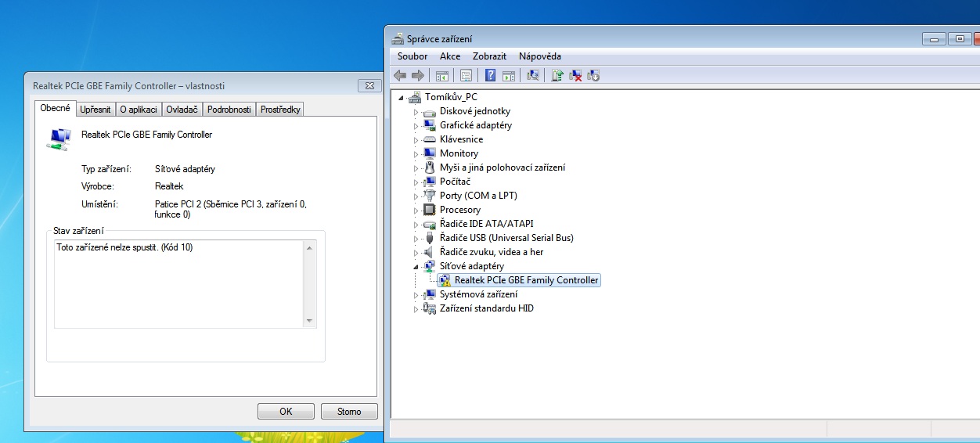This screenshot has width=980, height=443.
Task: Expand the Řadiče USB tree node
Action: [416, 238]
